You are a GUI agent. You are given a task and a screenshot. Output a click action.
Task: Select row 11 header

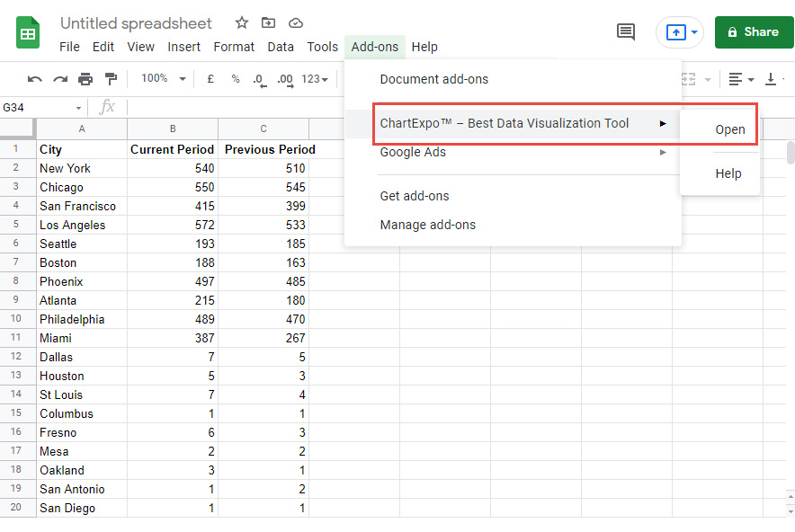tap(16, 337)
